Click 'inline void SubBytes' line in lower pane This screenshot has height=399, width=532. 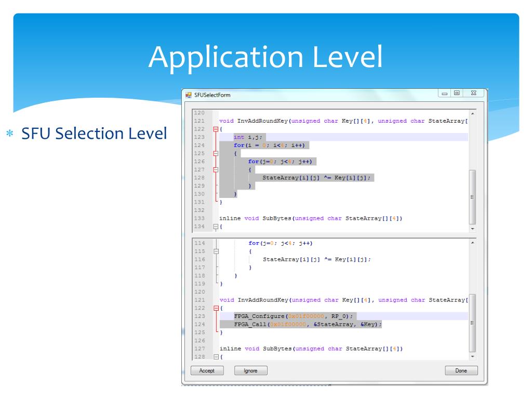pyautogui.click(x=311, y=349)
